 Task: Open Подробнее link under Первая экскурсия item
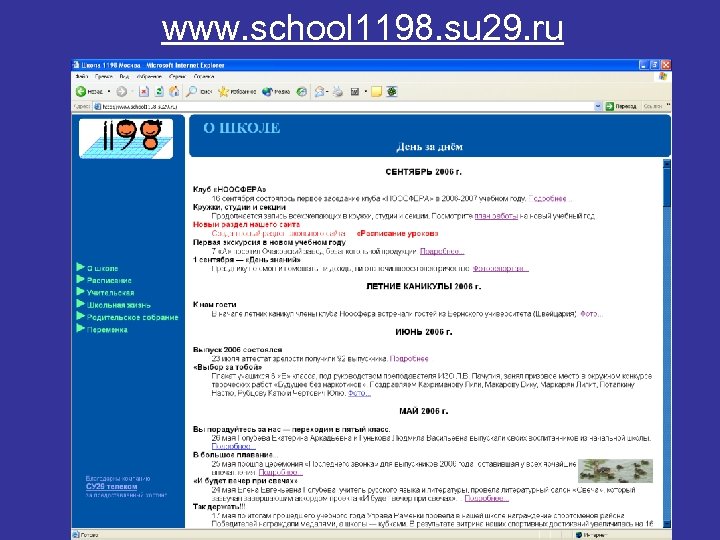click(442, 251)
